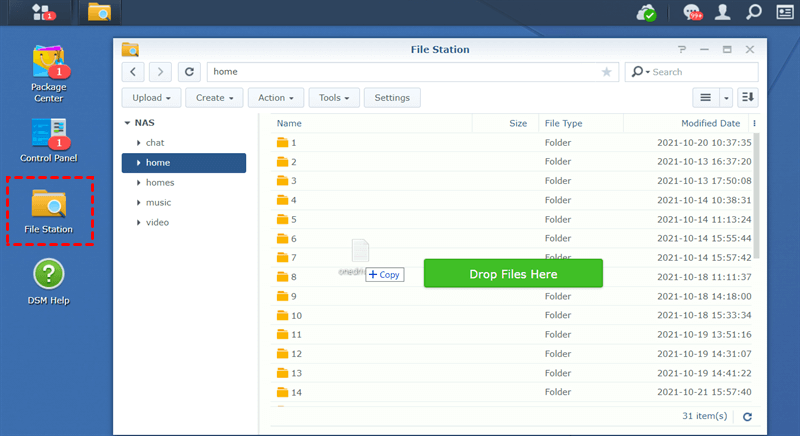
Task: Open the widgets panel icon in taskbar
Action: pyautogui.click(x=785, y=12)
